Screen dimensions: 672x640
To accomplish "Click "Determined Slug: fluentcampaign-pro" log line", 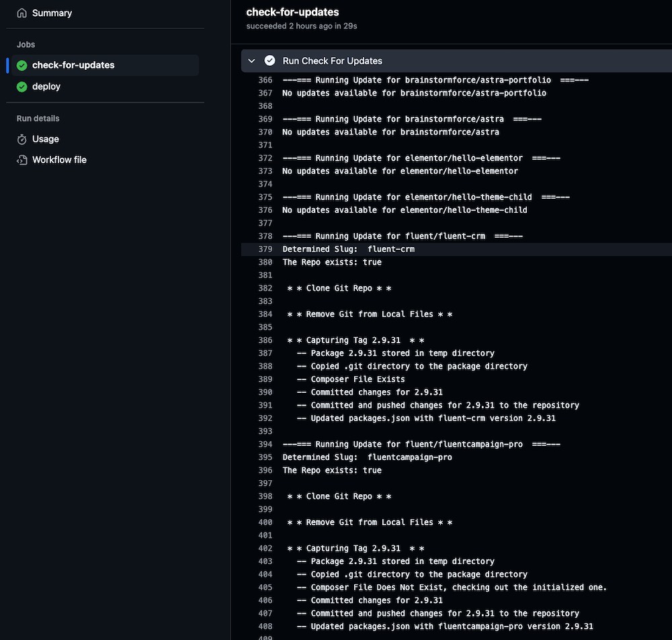I will (x=368, y=457).
